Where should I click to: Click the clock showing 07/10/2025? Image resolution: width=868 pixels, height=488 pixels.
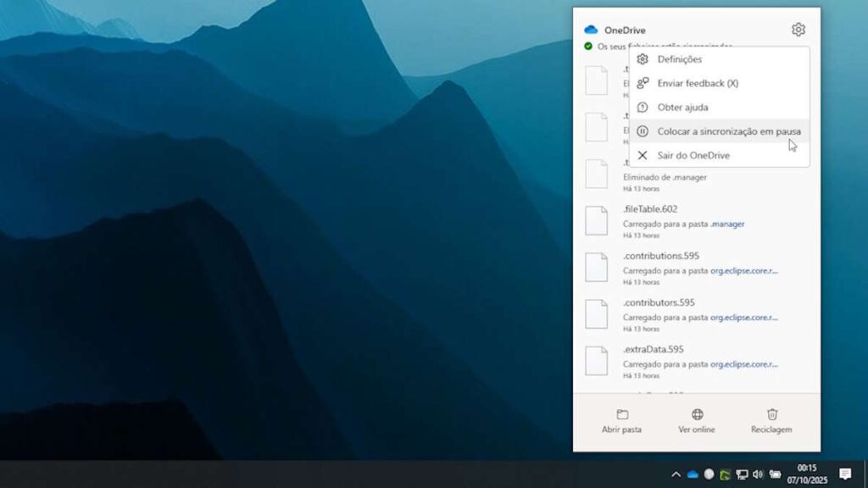[805, 474]
